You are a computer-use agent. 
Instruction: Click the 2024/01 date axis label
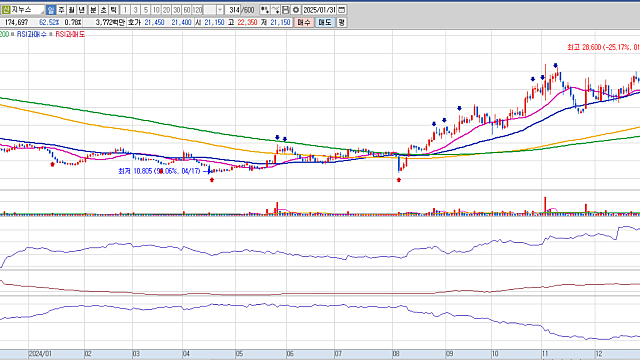40,354
